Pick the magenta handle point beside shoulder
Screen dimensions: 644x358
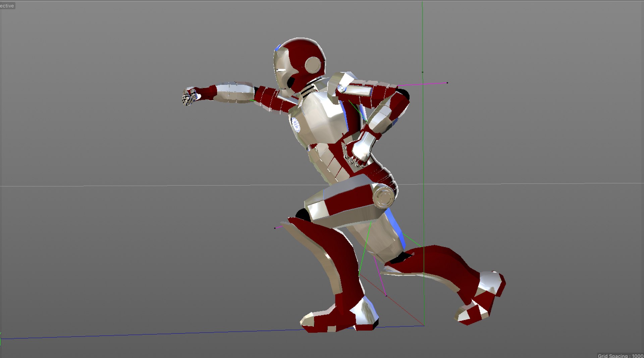447,82
